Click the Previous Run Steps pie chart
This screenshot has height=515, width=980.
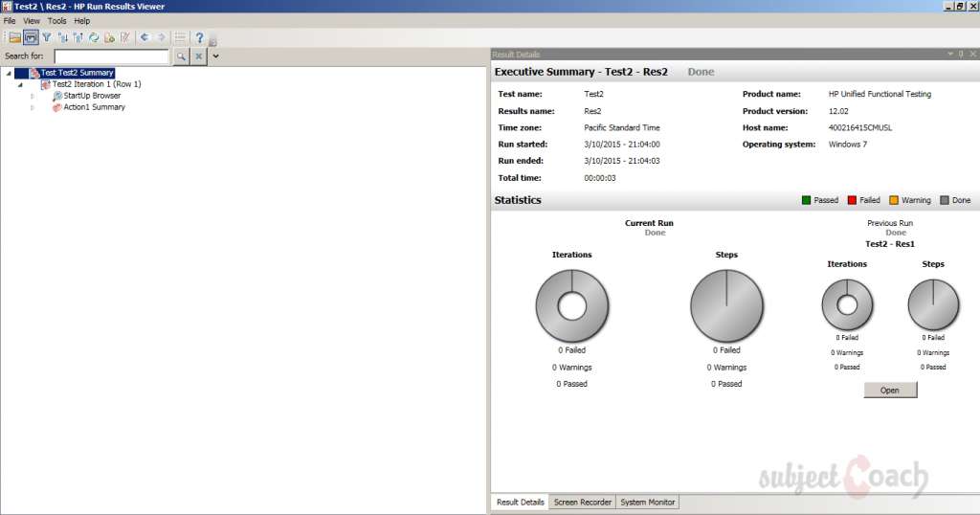point(933,305)
